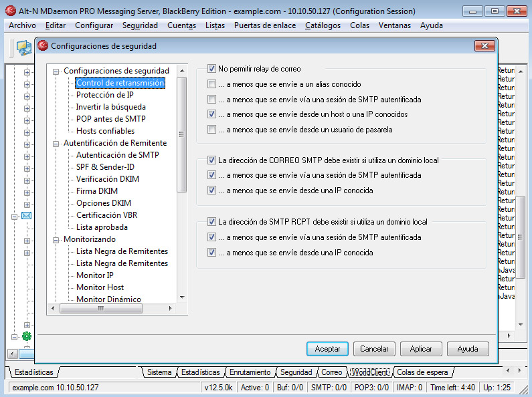The height and width of the screenshot is (397, 532).
Task: Uncheck CORREO SMTP authenticated session exception
Action: 211,175
